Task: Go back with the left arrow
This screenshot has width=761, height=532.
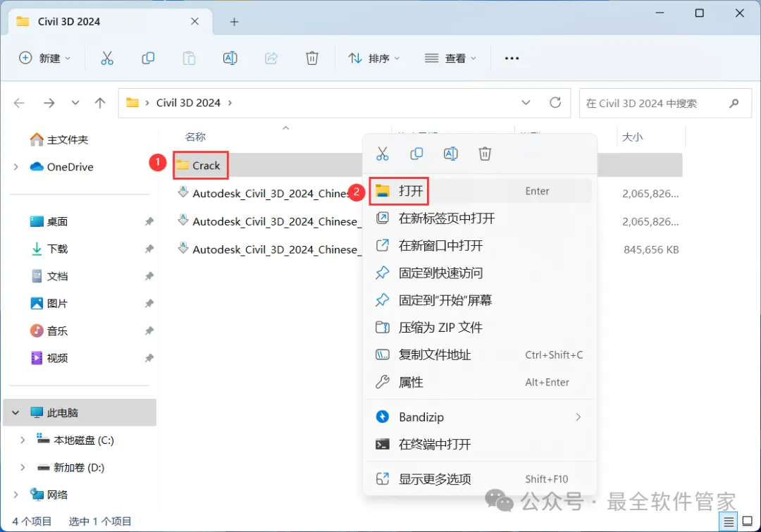Action: tap(19, 103)
